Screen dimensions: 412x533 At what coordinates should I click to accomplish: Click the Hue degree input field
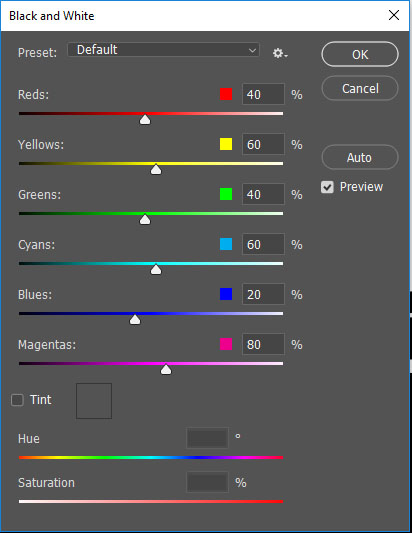pyautogui.click(x=207, y=438)
